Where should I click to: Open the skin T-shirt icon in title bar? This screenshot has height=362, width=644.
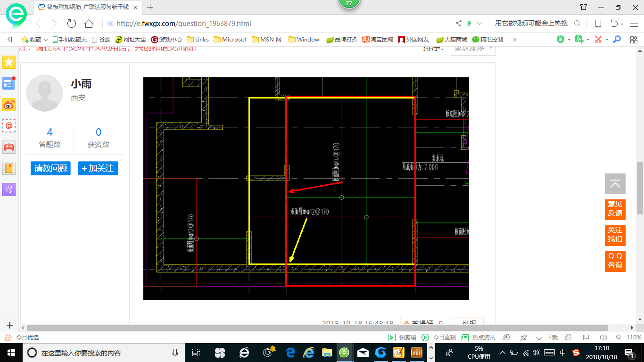(584, 7)
